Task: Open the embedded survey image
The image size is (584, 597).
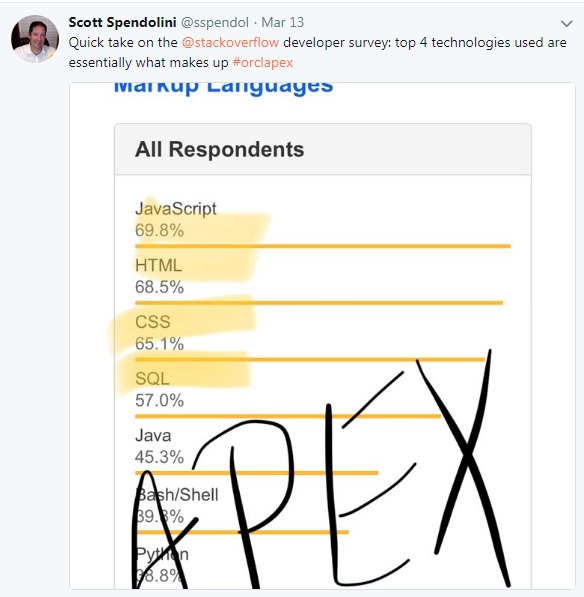Action: click(x=322, y=336)
